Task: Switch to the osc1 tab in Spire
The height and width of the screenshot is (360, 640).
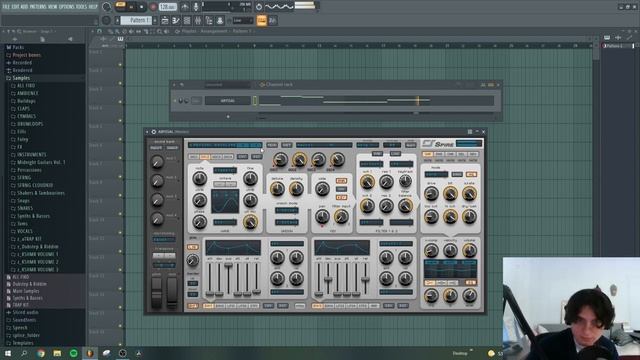Action: point(193,157)
